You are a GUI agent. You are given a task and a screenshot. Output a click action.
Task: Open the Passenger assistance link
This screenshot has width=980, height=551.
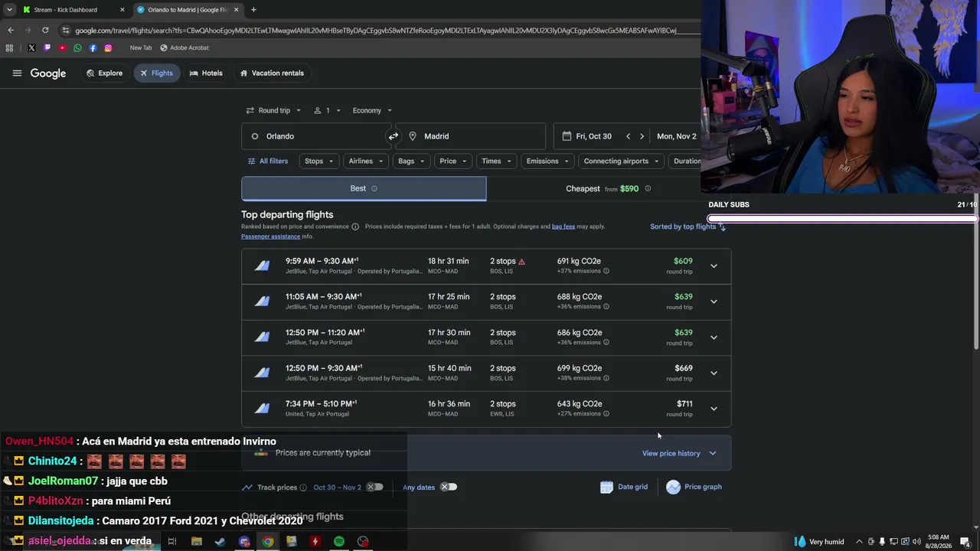[x=270, y=236]
